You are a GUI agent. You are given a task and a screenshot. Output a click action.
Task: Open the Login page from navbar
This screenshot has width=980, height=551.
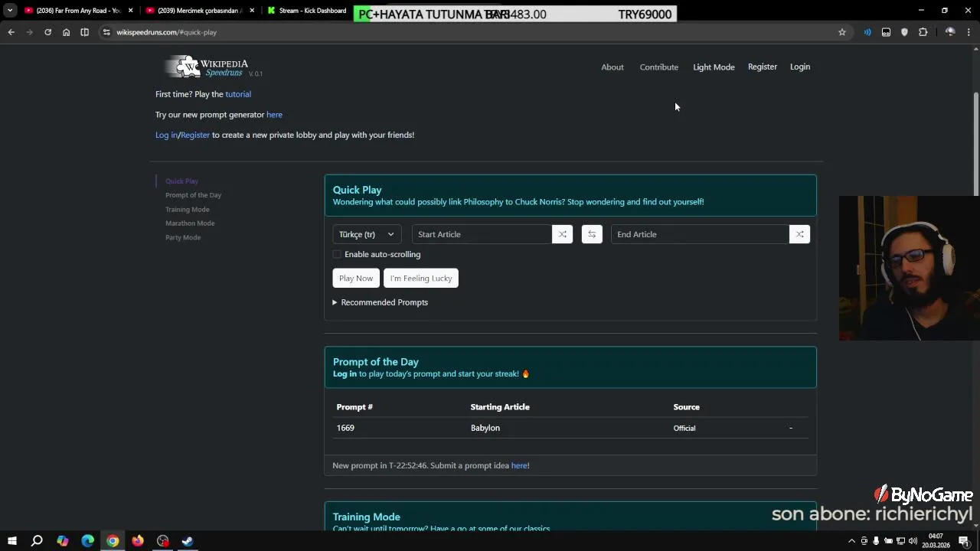tap(800, 67)
